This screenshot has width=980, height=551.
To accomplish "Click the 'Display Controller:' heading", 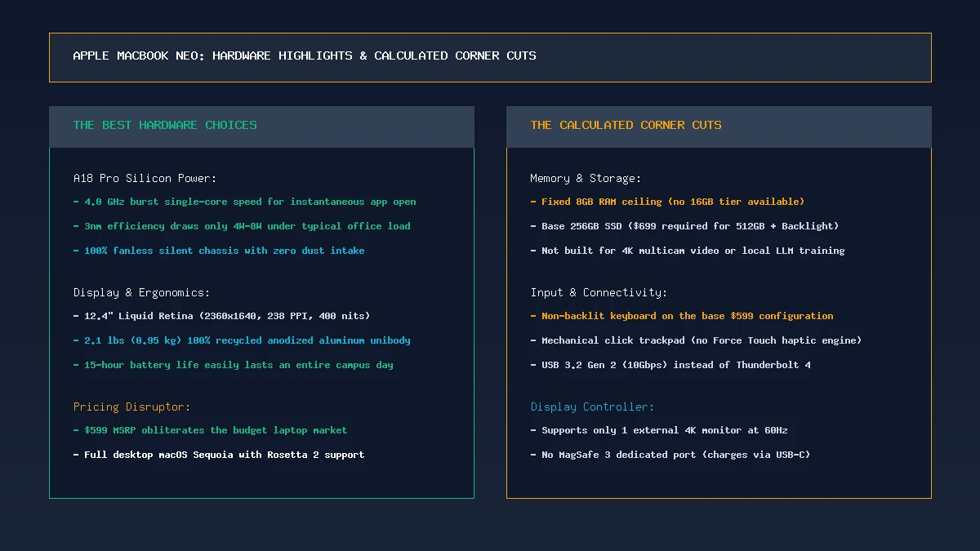I will [x=592, y=407].
